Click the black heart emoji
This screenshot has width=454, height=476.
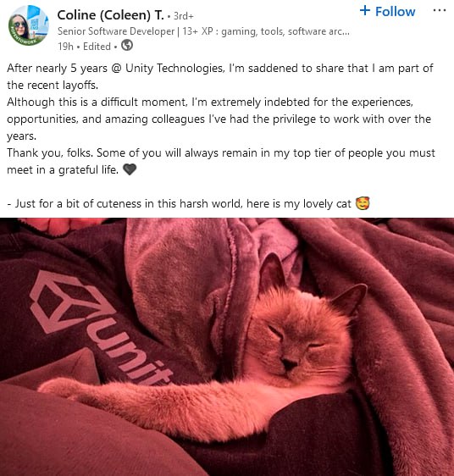(x=130, y=169)
